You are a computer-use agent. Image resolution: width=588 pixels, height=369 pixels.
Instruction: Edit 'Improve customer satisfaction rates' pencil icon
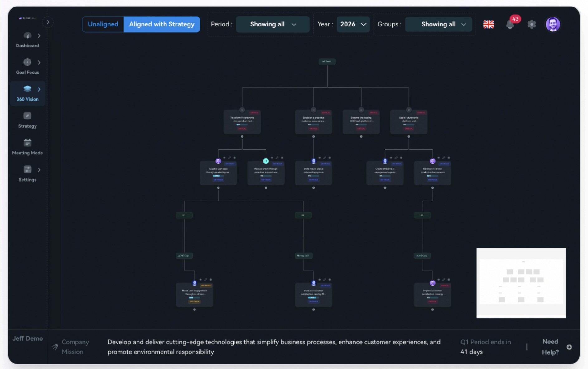click(444, 280)
